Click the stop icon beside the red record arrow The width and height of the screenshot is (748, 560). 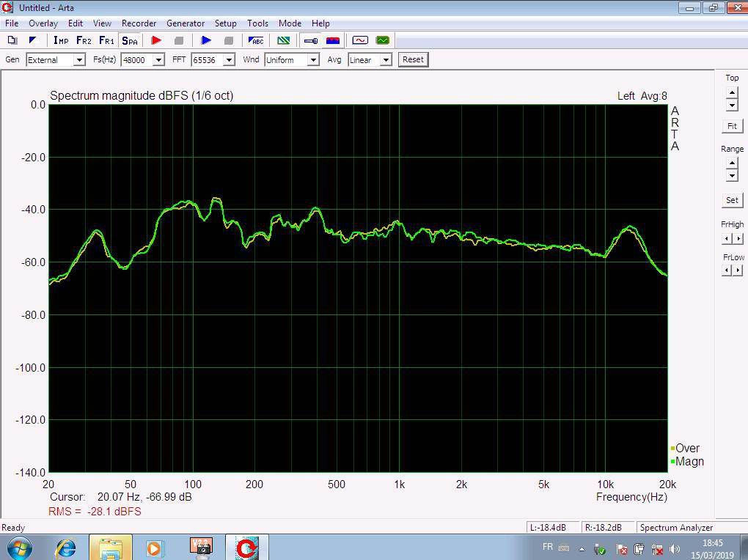click(x=179, y=40)
